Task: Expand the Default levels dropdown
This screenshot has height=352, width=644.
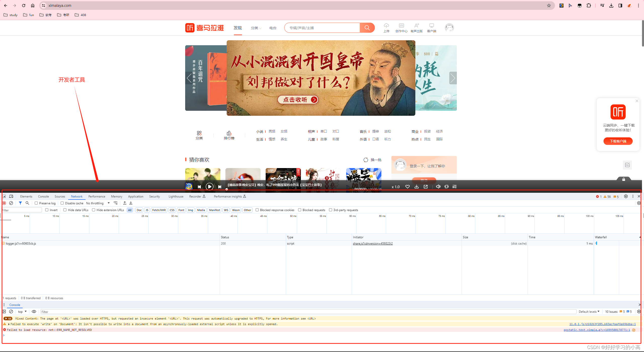Action: pos(589,311)
